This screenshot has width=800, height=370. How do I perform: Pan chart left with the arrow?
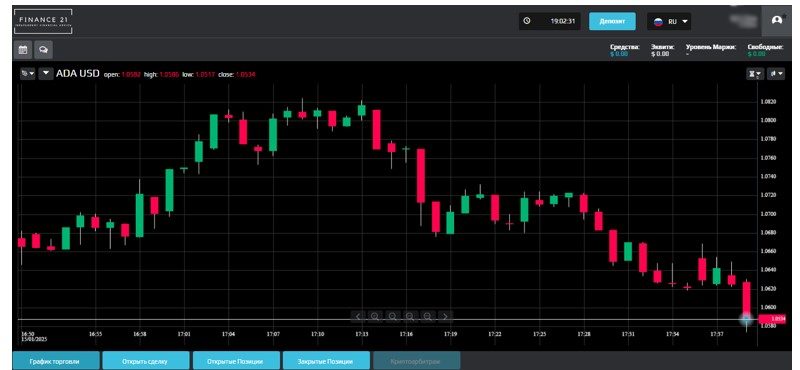point(358,317)
